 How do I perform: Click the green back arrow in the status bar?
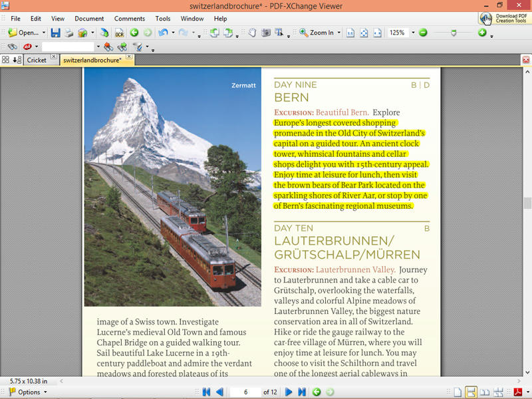point(317,392)
